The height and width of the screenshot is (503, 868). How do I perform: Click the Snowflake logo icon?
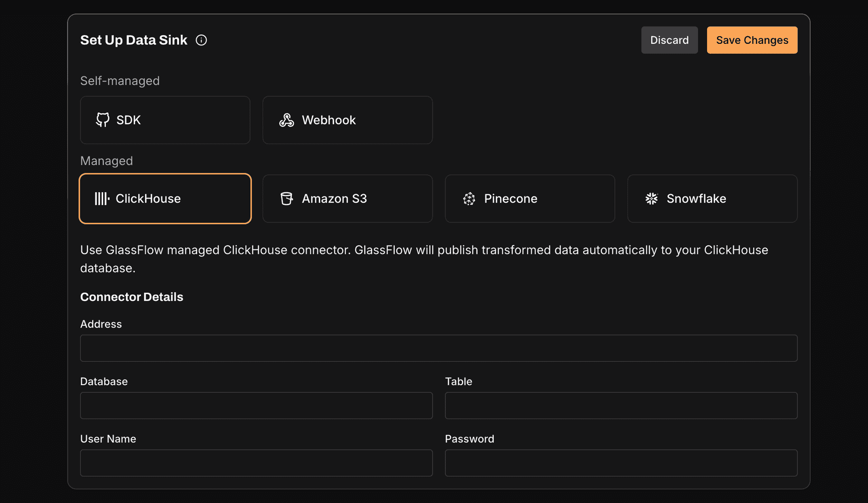651,198
